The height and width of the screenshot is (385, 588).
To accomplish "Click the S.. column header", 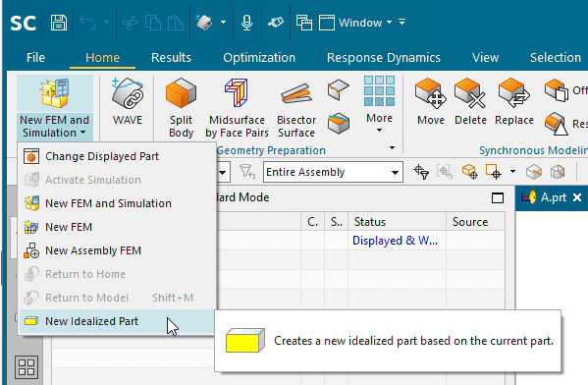I will point(337,222).
